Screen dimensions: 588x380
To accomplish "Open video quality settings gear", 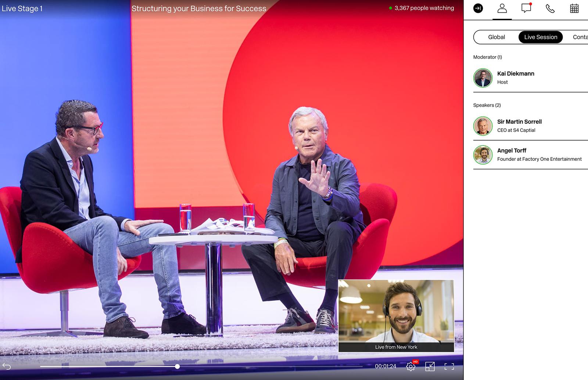I will click(x=411, y=366).
